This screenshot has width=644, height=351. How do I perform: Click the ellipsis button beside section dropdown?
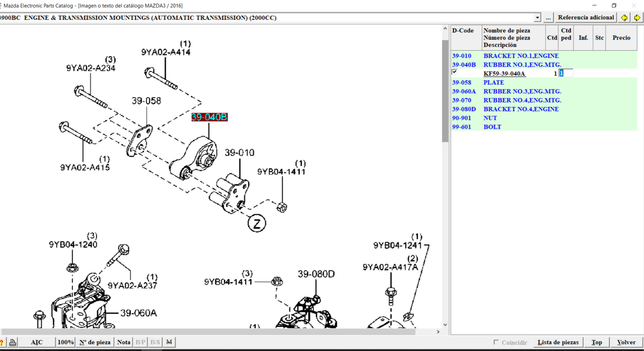tap(548, 18)
